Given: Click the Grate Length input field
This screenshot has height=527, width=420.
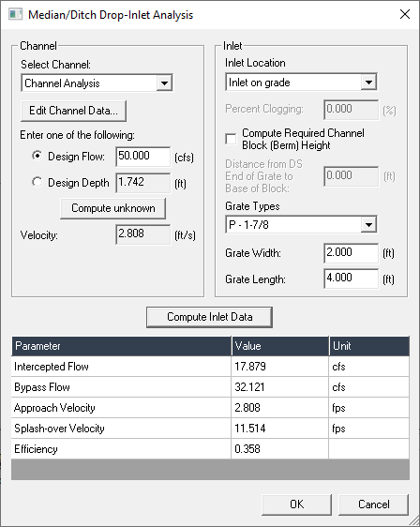Looking at the screenshot, I should coord(352,279).
